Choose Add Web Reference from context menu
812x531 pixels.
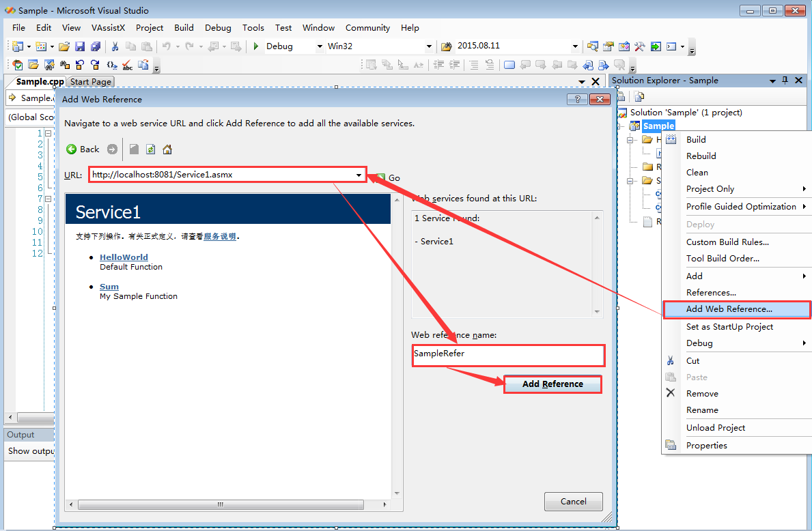click(737, 309)
